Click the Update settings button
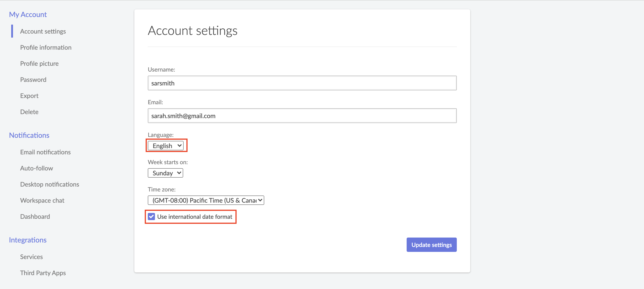 click(432, 245)
